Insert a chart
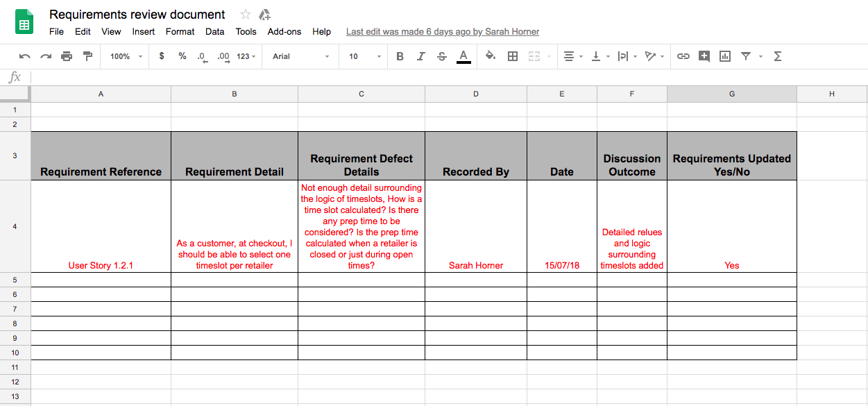The image size is (868, 406). 725,56
